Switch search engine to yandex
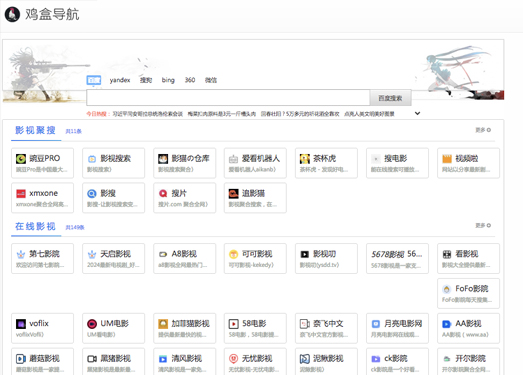523x375 pixels. coord(120,80)
